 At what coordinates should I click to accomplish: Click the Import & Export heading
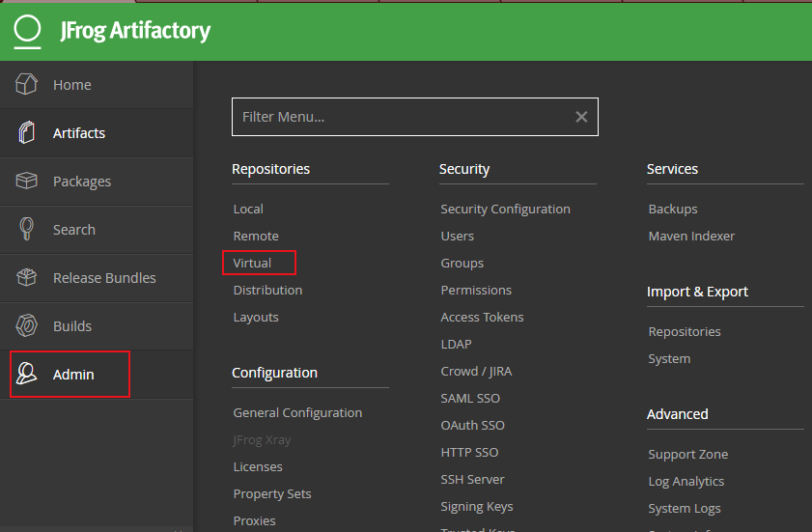coord(697,292)
